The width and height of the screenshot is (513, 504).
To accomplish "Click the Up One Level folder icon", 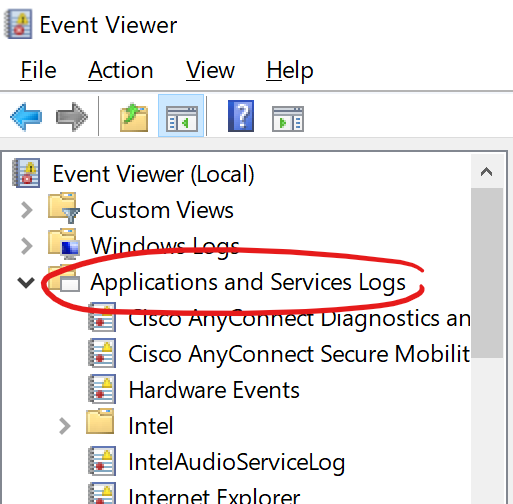I will [x=134, y=117].
